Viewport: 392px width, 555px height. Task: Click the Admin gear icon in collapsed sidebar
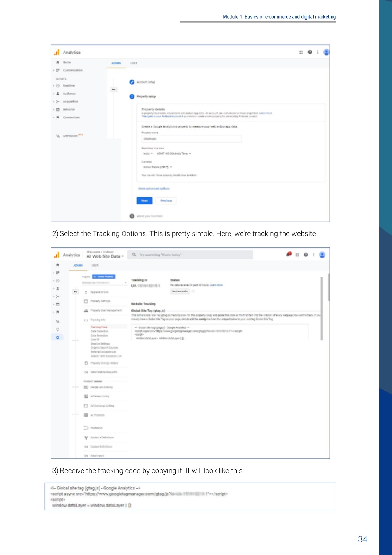58,338
